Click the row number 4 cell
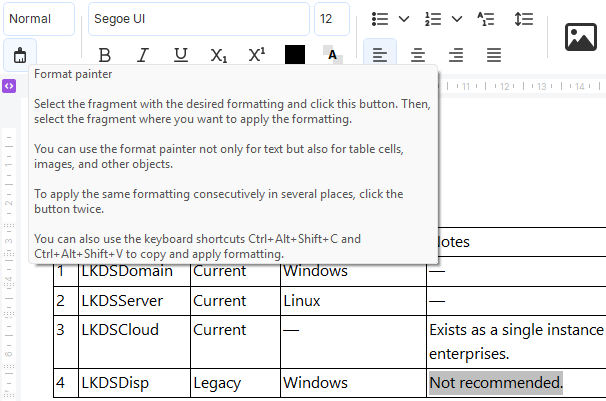606x401 pixels. (66, 383)
